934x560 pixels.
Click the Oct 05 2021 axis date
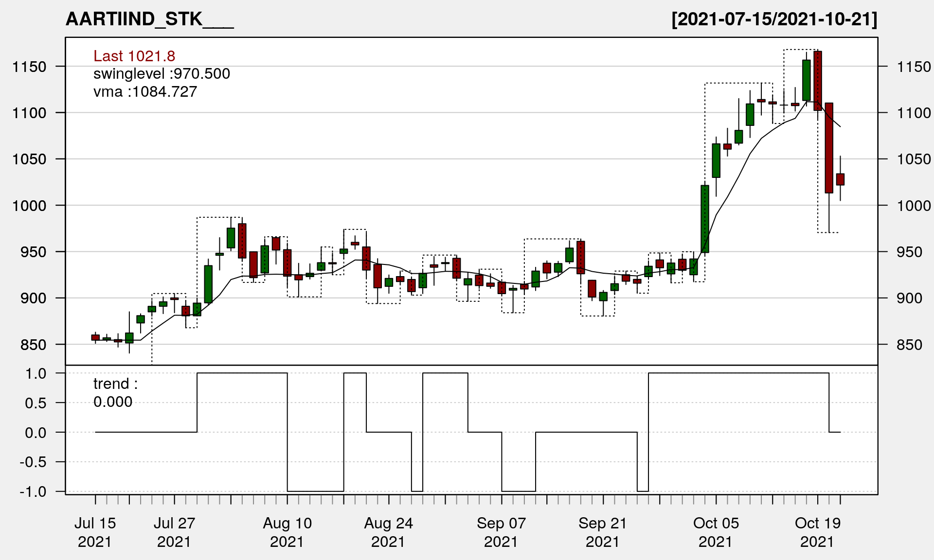point(716,532)
